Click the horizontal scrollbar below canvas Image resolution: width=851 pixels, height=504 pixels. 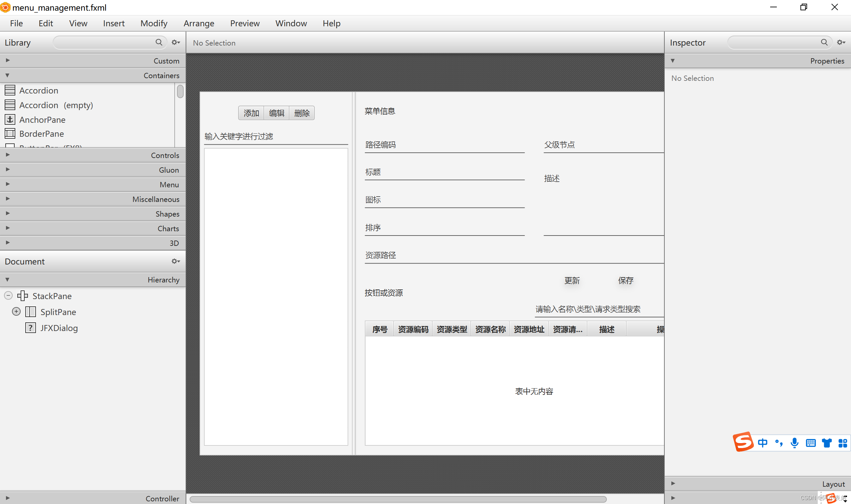coord(397,499)
